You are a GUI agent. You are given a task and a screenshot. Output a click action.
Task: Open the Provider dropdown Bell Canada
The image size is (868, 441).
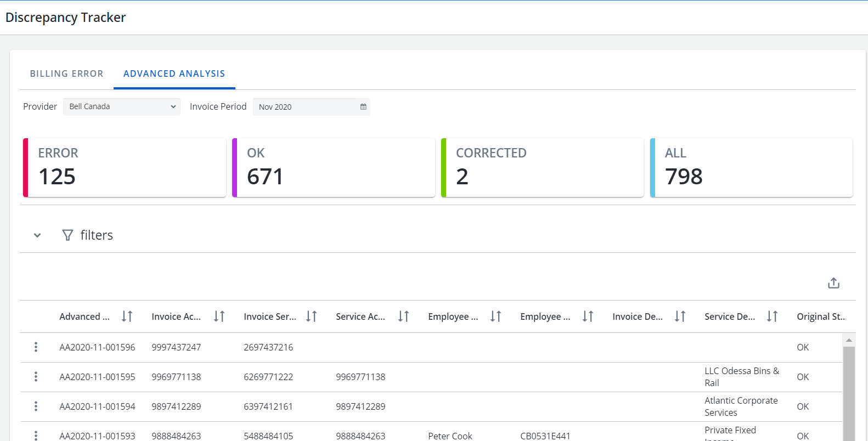(121, 107)
